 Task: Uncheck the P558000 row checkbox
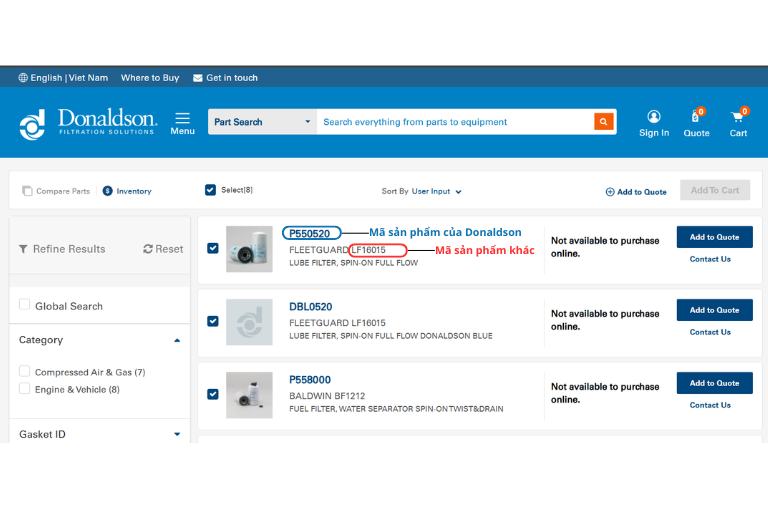(x=213, y=394)
